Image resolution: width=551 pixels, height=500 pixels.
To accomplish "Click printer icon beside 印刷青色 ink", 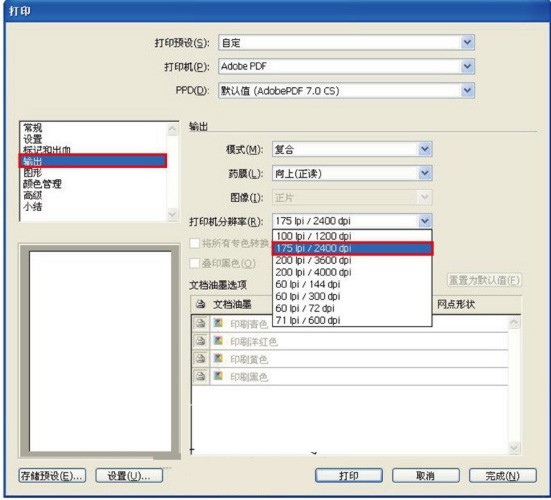I will (201, 323).
